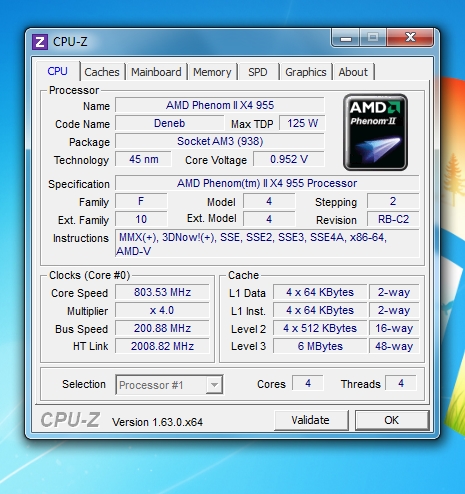The height and width of the screenshot is (494, 465).
Task: Click the Revision value RB-C2
Action: (x=393, y=219)
